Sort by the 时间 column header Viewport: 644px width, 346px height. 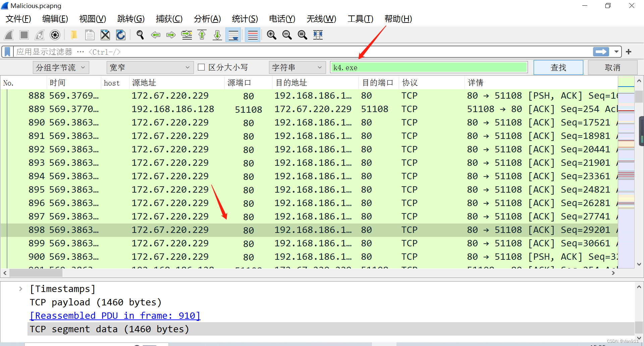74,83
